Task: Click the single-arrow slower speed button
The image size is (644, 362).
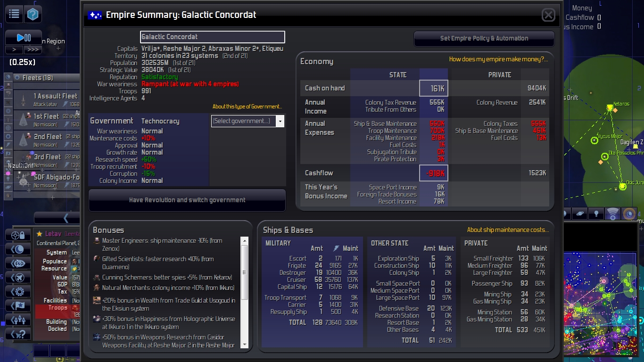Action: point(14,49)
